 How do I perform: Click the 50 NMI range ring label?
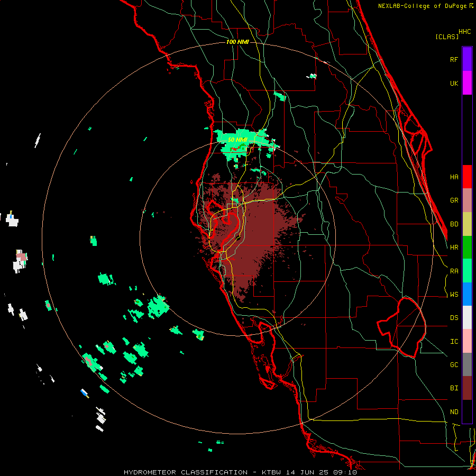pos(237,140)
